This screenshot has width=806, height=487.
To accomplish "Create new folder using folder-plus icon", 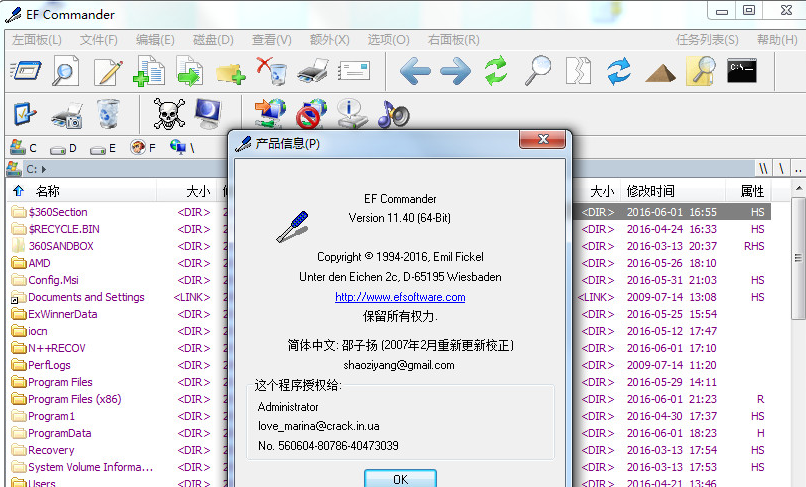I will pyautogui.click(x=230, y=73).
